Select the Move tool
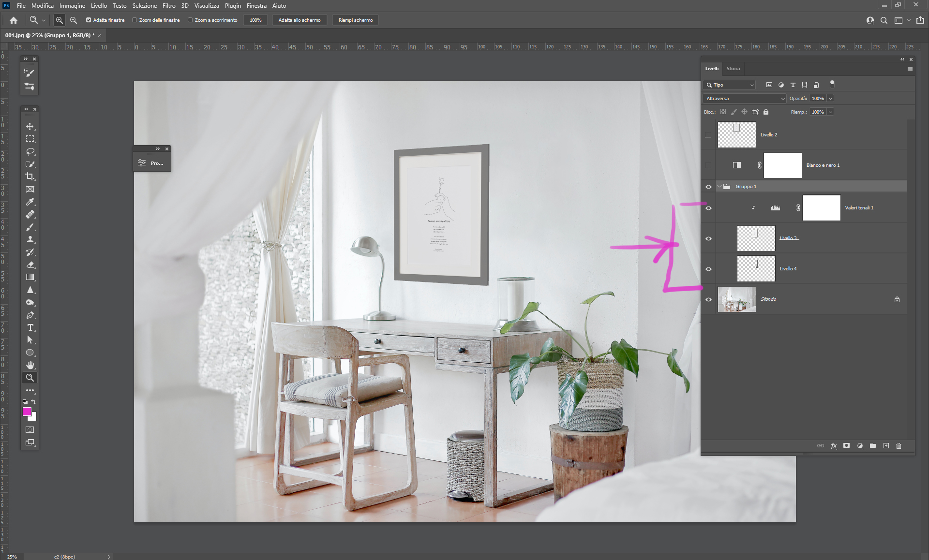 tap(30, 126)
